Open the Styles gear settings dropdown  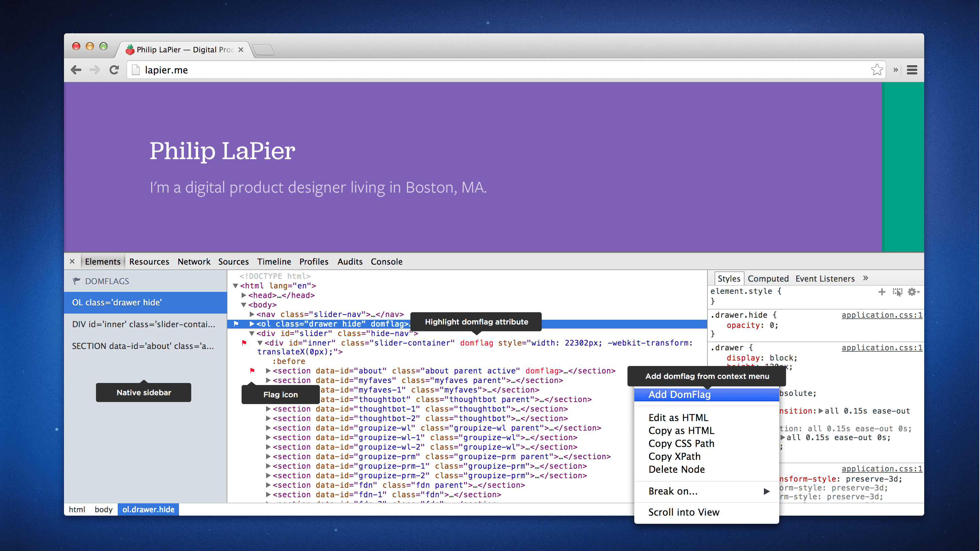[x=913, y=292]
